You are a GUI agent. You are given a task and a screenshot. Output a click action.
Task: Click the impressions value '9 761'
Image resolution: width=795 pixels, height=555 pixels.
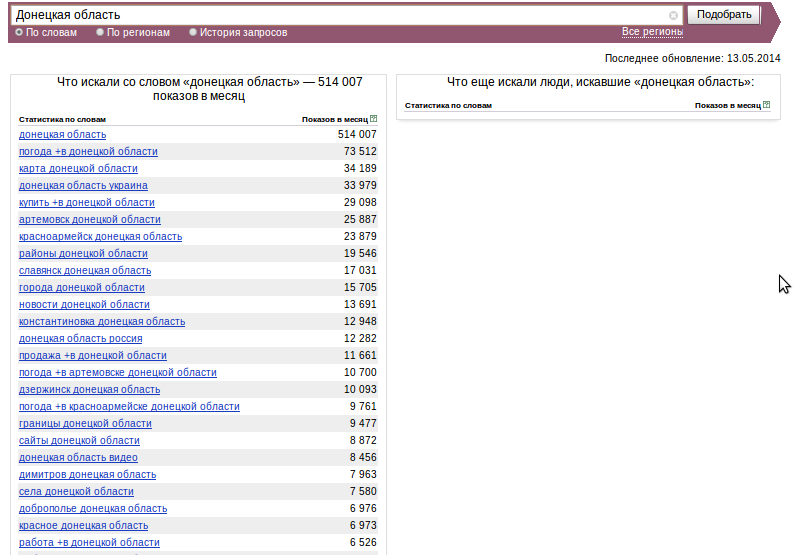[x=363, y=406]
